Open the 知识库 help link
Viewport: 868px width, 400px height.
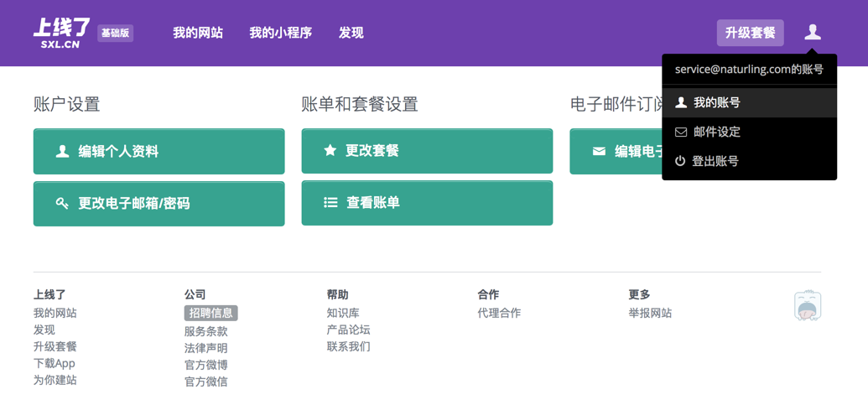343,313
